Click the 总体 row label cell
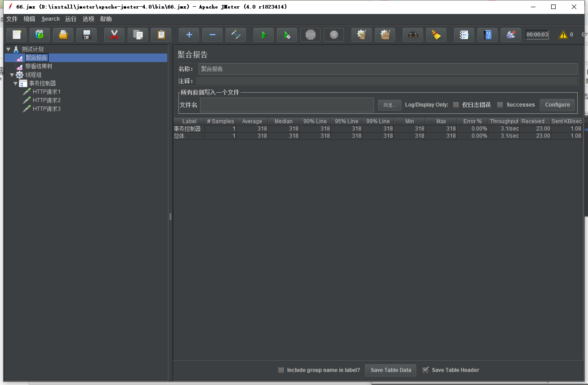This screenshot has height=385, width=588. [x=189, y=136]
